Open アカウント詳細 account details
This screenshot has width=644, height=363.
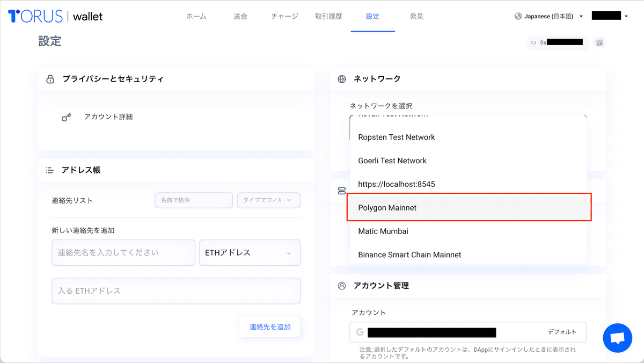click(108, 117)
